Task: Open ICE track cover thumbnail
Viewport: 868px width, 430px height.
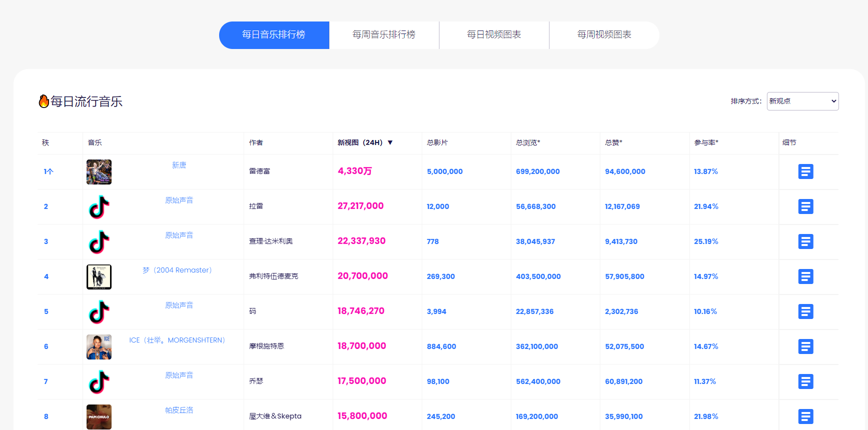Action: pyautogui.click(x=99, y=347)
